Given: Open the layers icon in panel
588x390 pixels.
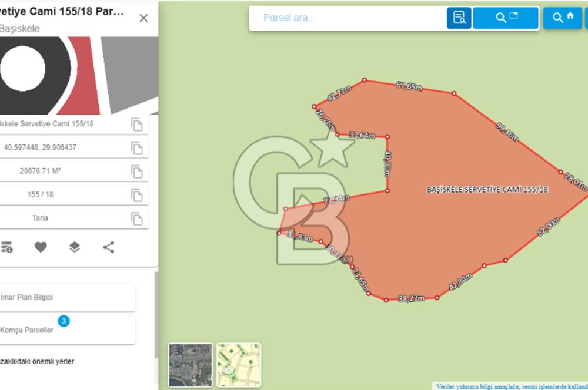Looking at the screenshot, I should (x=75, y=247).
